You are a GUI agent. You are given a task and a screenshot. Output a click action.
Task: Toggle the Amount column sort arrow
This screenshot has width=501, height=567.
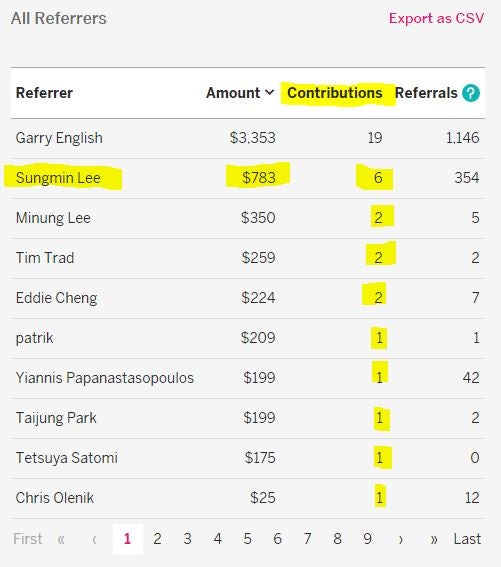point(269,93)
